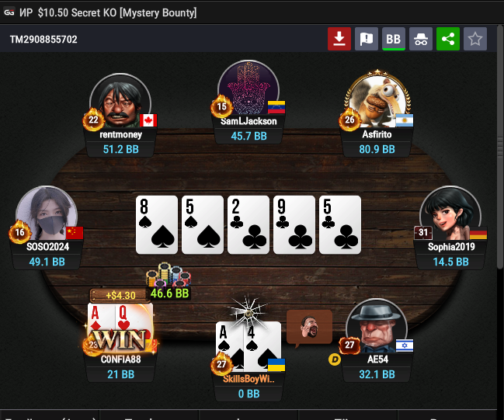Click the GG logo in title bar

(9, 12)
